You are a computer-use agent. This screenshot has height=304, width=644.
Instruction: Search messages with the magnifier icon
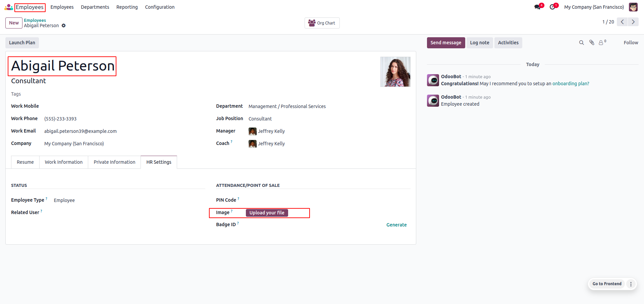pyautogui.click(x=581, y=43)
